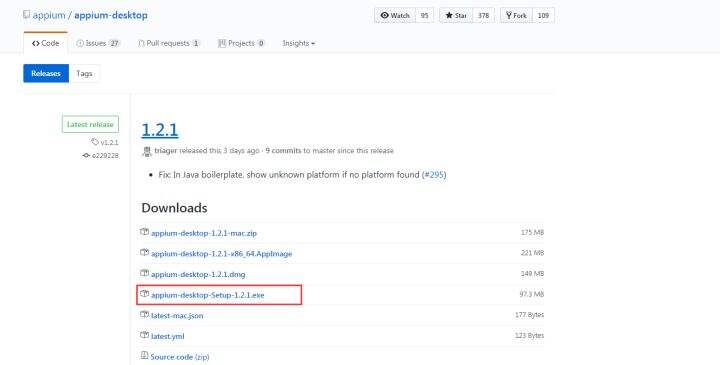Star the appium-desktop repository
Image resolution: width=720 pixels, height=365 pixels.
(x=456, y=15)
